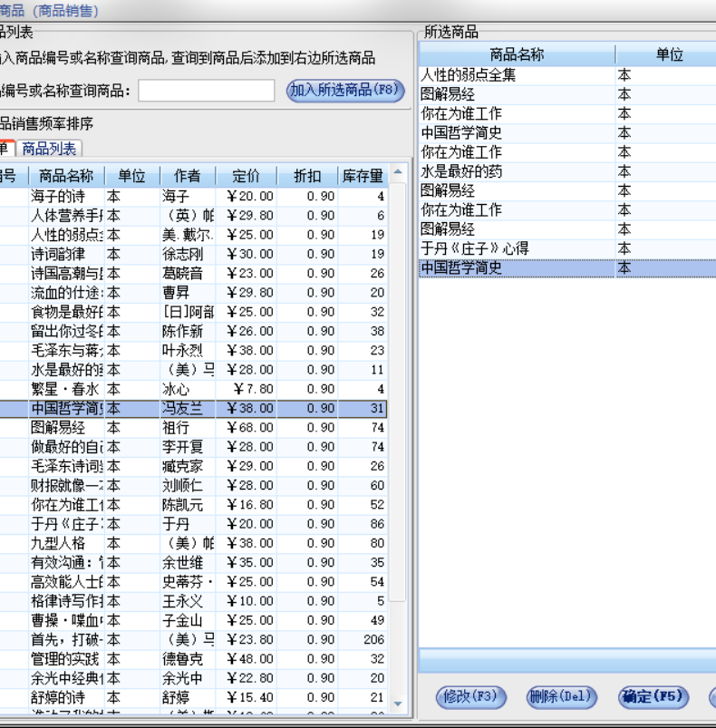Confirm with the 确定(F5) button
Screen dimensions: 716x728
click(x=653, y=696)
